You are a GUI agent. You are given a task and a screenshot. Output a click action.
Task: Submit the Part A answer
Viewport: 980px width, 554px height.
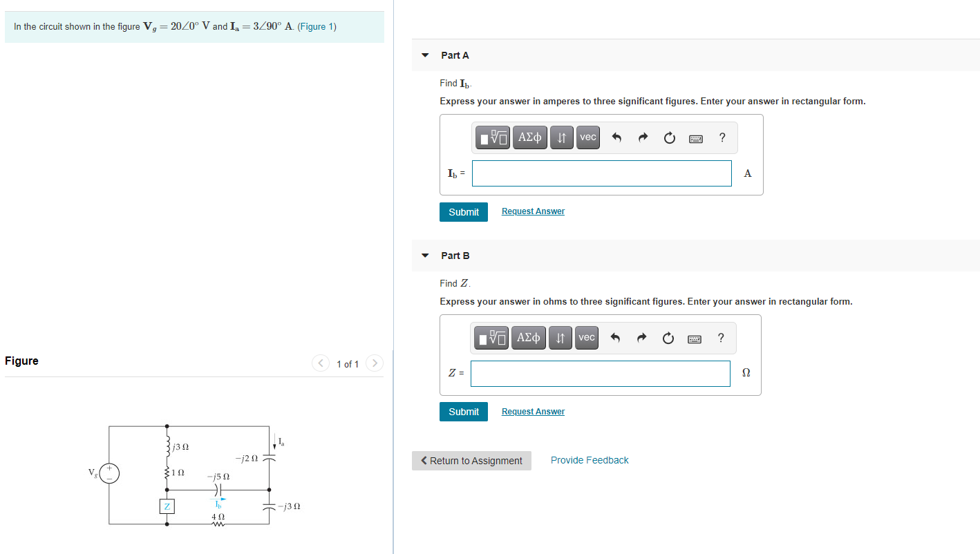(x=464, y=212)
